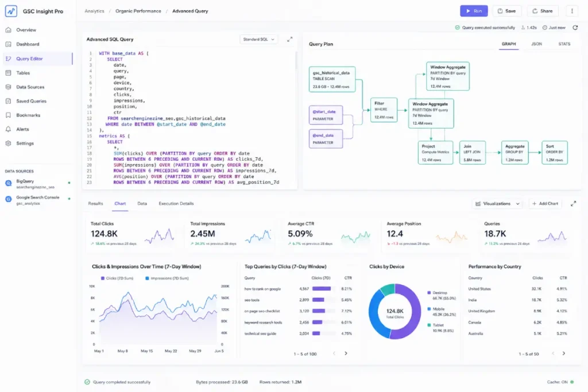Click the refresh icon beside Just now
The image size is (588, 392).
pos(575,28)
